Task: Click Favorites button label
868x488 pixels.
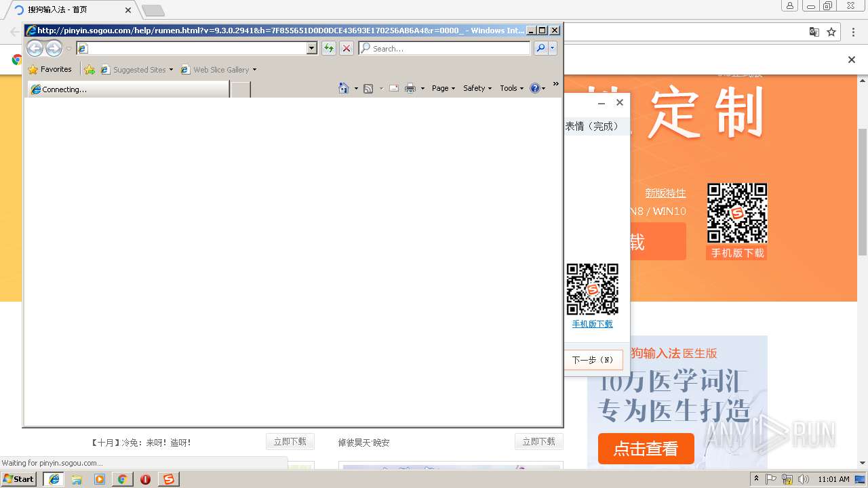Action: pyautogui.click(x=56, y=69)
